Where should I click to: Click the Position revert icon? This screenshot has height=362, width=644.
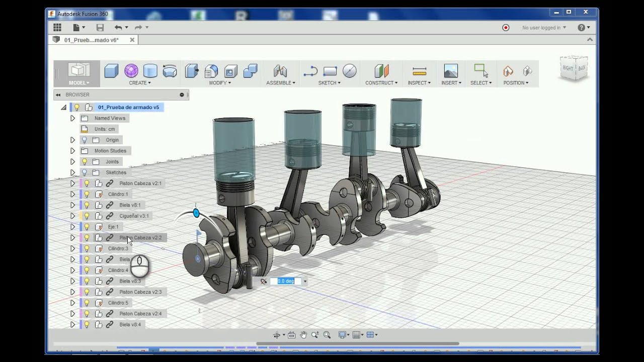527,71
